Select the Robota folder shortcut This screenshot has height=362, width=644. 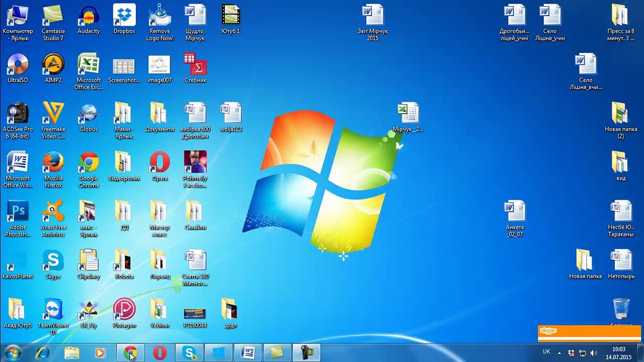click(x=124, y=265)
